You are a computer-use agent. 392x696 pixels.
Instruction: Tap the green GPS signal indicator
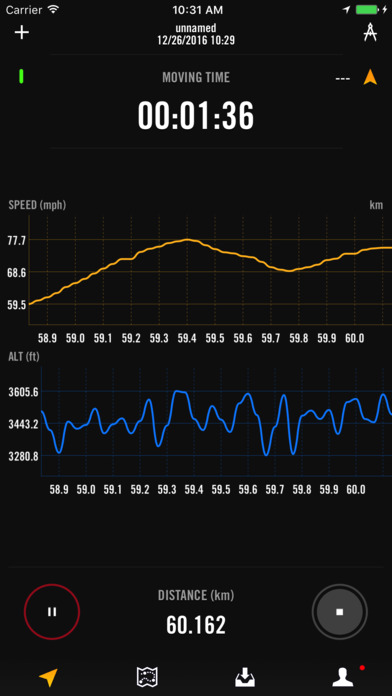[x=21, y=76]
